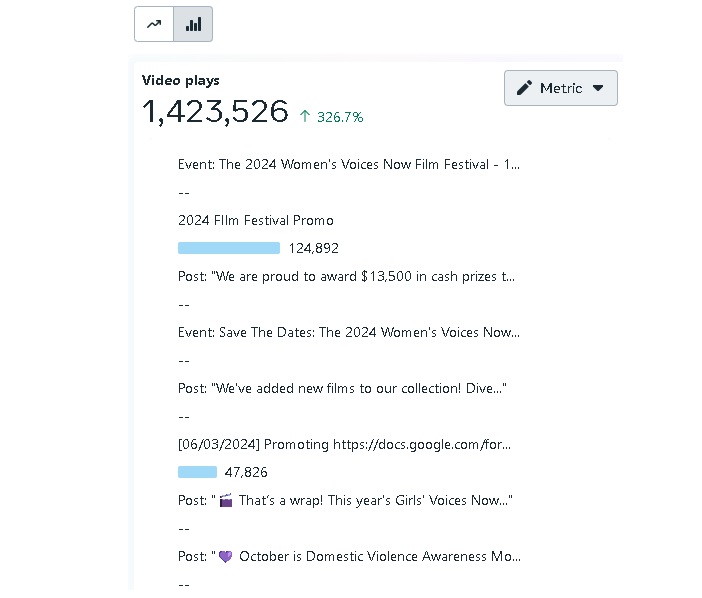Click the 326.7% change percentage
Screen dimensions: 702x598
pos(340,117)
